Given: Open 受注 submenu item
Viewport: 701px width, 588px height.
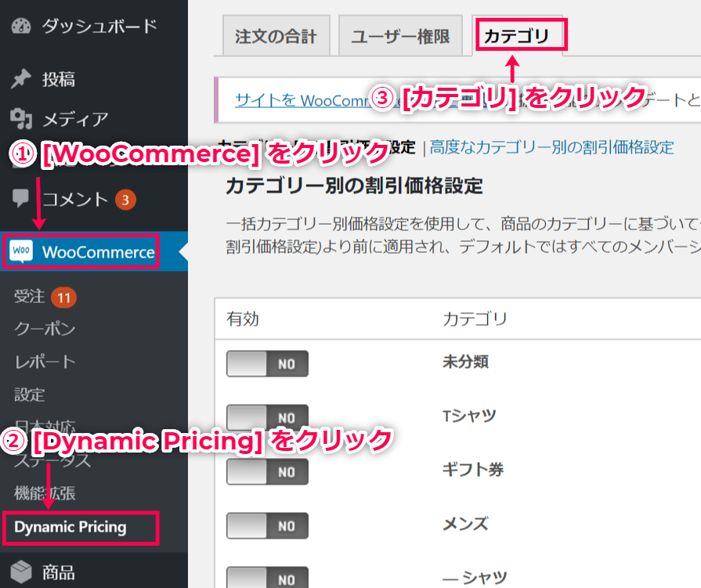Looking at the screenshot, I should pos(30,296).
